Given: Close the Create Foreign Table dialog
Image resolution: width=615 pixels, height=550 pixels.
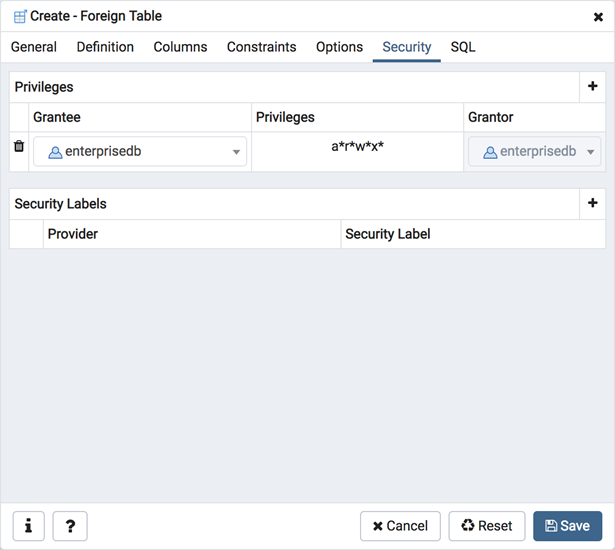Looking at the screenshot, I should [x=598, y=17].
